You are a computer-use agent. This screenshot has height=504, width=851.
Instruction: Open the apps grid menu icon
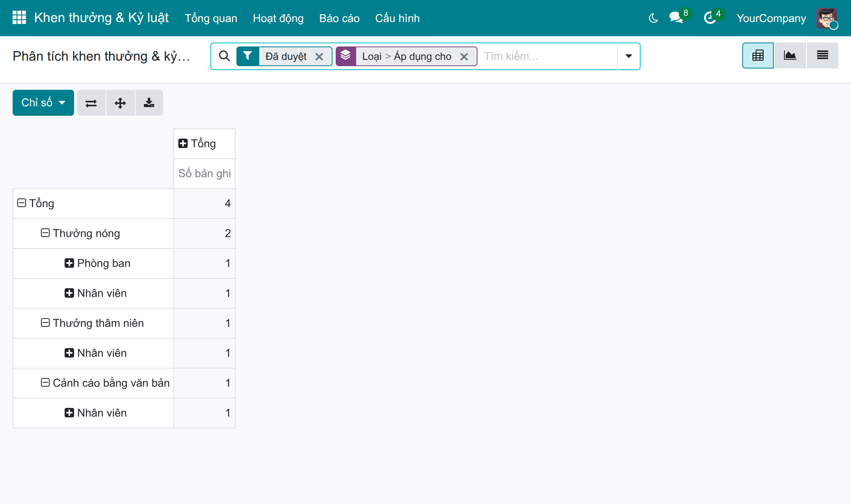click(19, 18)
